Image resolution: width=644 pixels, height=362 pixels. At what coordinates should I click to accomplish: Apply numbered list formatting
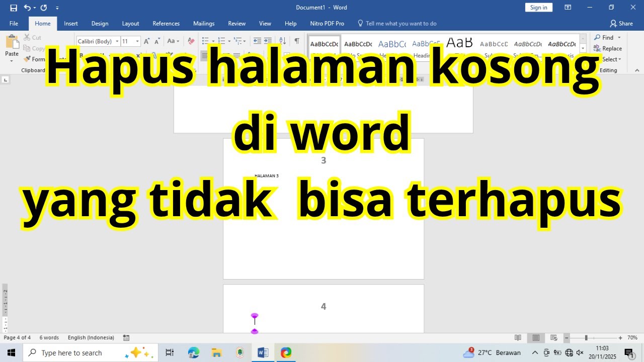[x=221, y=41]
